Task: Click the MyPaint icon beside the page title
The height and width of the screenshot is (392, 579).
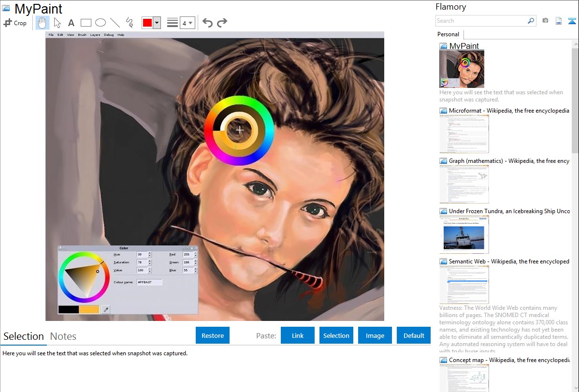Action: tap(6, 8)
